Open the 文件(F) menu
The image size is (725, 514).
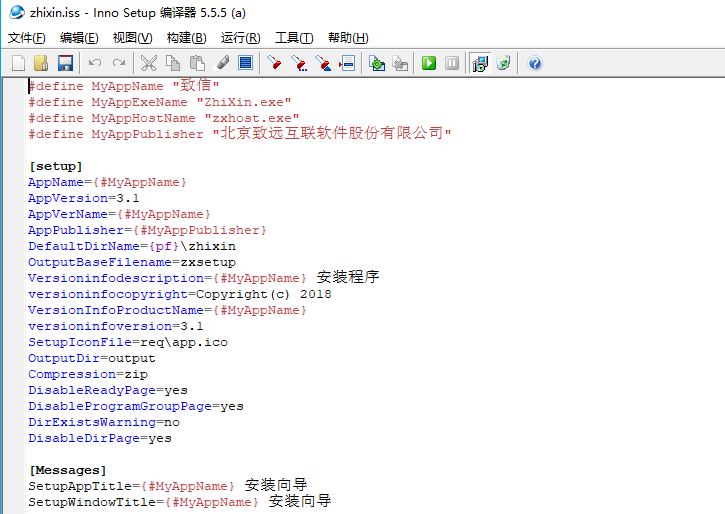[26, 38]
